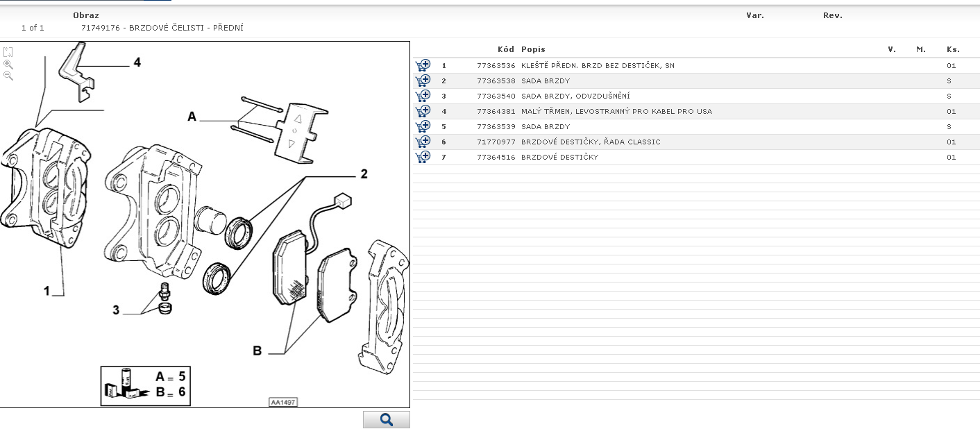Click part code 71770977 in list

(496, 142)
